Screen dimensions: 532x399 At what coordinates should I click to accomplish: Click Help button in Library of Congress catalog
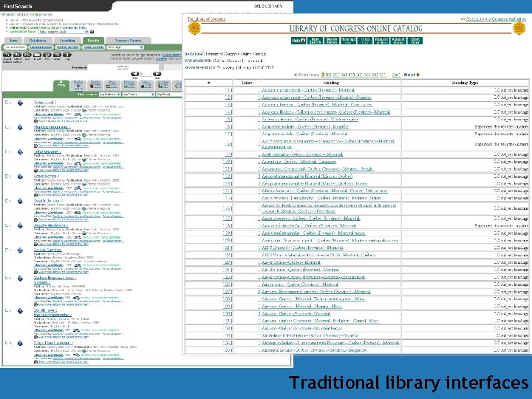pyautogui.click(x=299, y=41)
